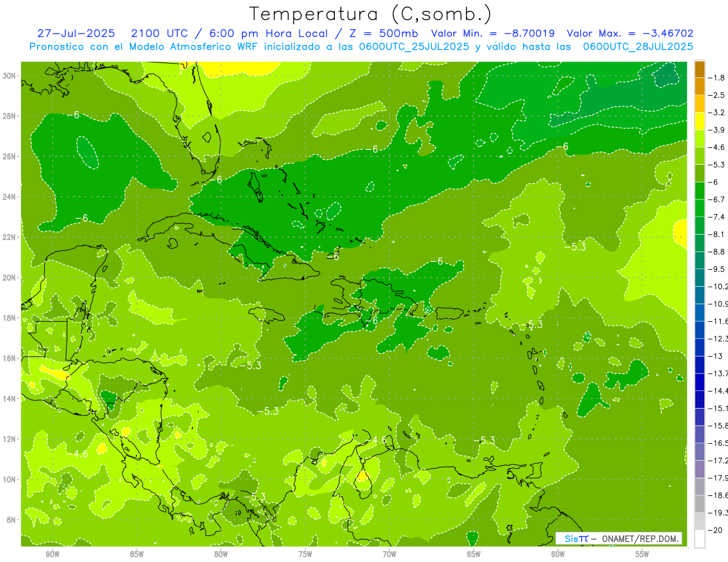The height and width of the screenshot is (562, 728).
Task: Select the purple legend swatch between -17.2 and -17.9
Action: pyautogui.click(x=699, y=469)
